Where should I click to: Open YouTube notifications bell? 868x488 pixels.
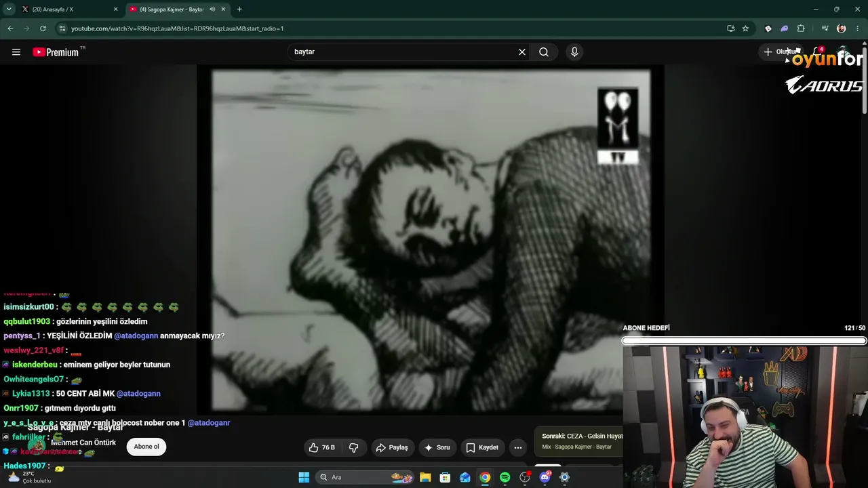817,52
